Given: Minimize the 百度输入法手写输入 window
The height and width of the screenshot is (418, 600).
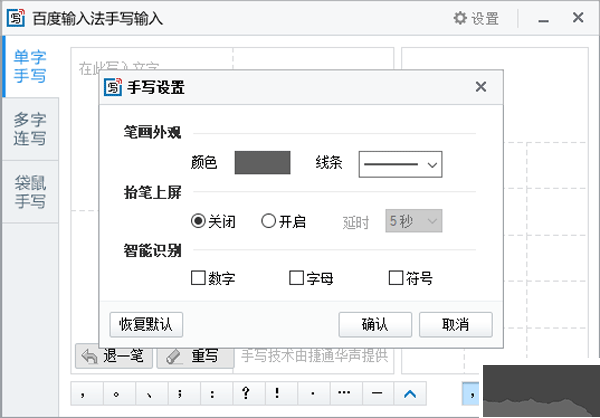Looking at the screenshot, I should tap(543, 19).
